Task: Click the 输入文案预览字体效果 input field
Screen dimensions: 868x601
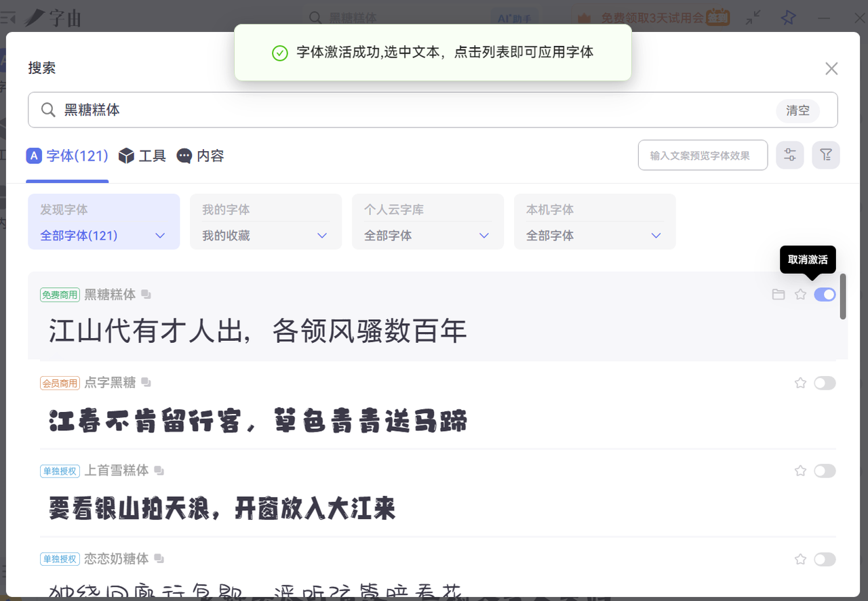Action: pyautogui.click(x=703, y=155)
